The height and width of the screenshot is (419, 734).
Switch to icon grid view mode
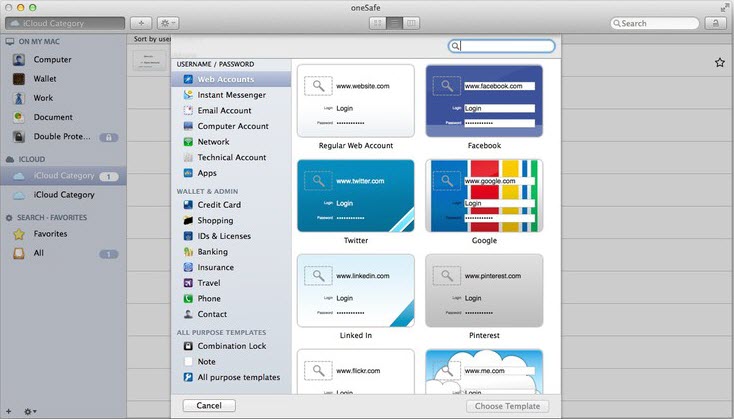378,23
